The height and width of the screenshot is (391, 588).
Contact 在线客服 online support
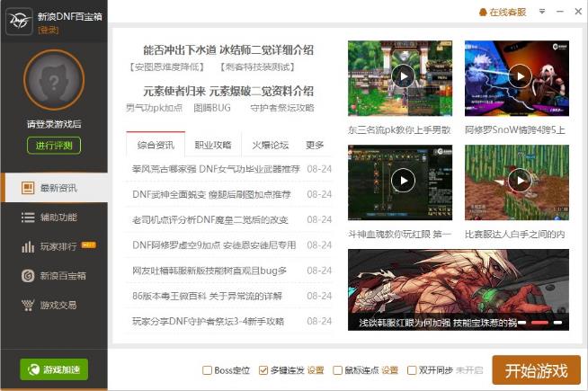[502, 13]
